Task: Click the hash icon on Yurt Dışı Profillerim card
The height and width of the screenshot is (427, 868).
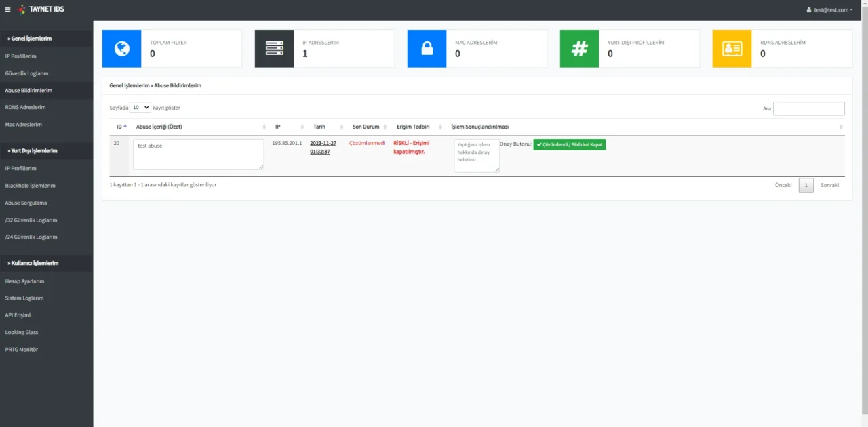Action: click(579, 49)
